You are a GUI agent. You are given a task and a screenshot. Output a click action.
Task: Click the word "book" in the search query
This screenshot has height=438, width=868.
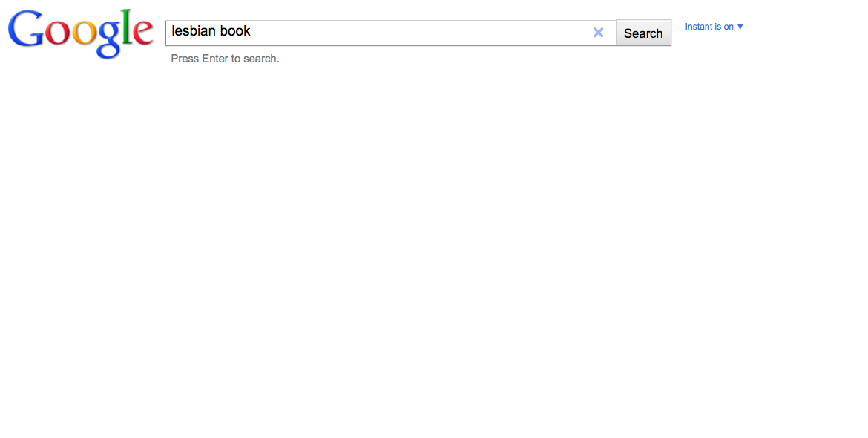(235, 31)
